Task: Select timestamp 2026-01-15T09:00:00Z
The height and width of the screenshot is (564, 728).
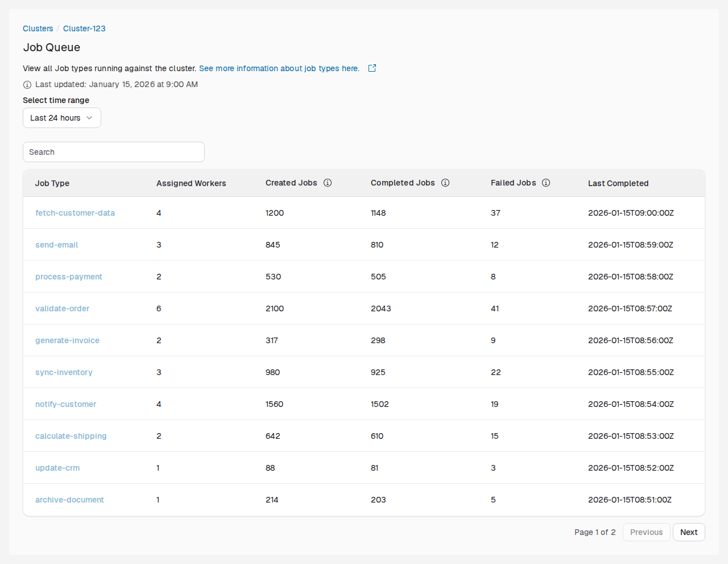Action: tap(631, 213)
